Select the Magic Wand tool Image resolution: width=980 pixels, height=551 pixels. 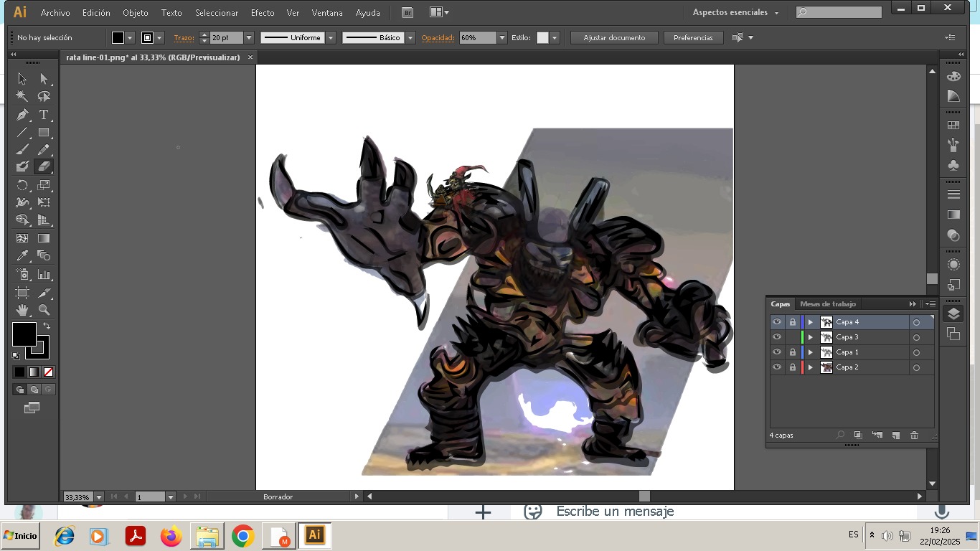point(22,96)
